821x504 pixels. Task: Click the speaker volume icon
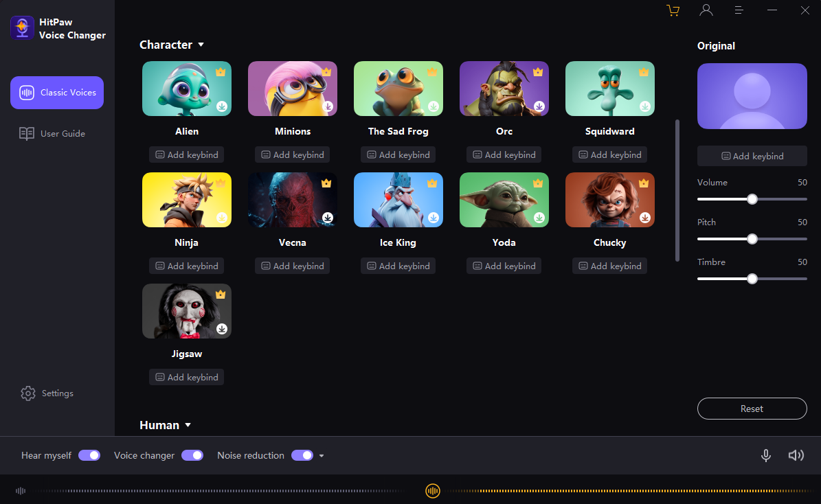(796, 455)
